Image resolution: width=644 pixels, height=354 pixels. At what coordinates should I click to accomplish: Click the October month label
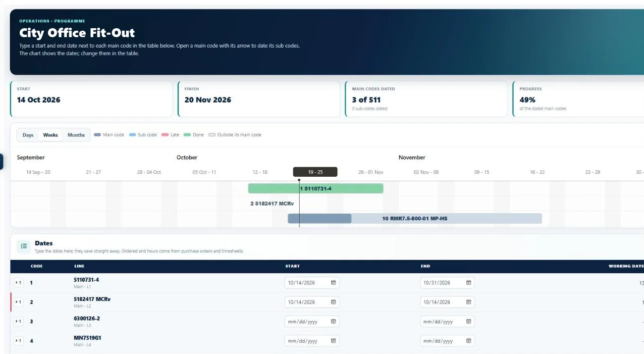click(187, 157)
